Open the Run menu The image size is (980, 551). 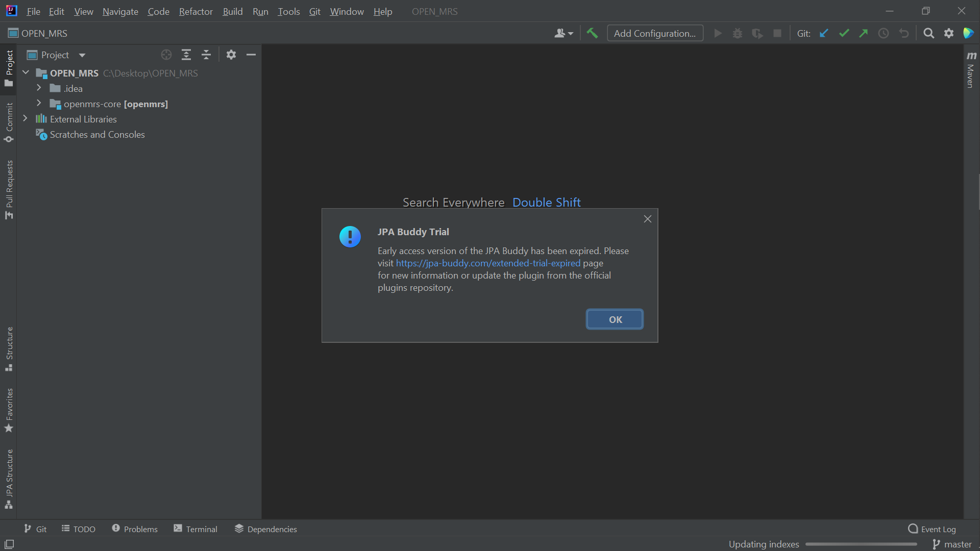coord(260,11)
